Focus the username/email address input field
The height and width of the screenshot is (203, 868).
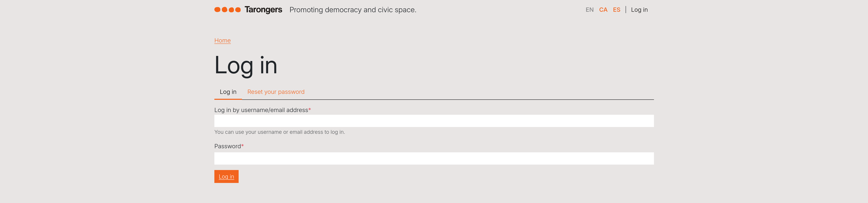[434, 121]
